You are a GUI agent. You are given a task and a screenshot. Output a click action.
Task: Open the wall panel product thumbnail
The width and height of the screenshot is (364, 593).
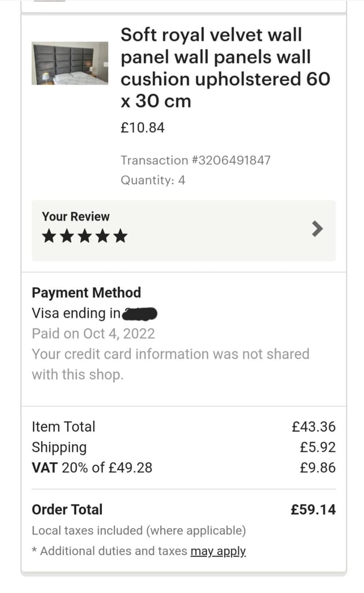[70, 63]
